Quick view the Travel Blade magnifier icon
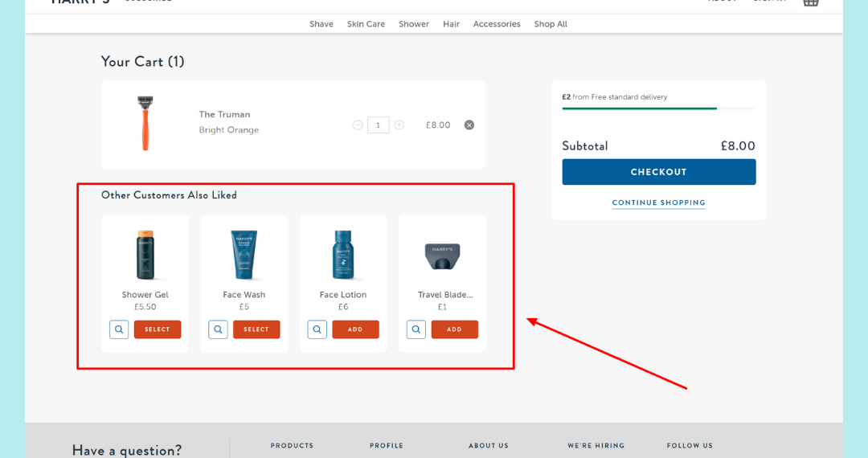Image resolution: width=868 pixels, height=458 pixels. 416,329
